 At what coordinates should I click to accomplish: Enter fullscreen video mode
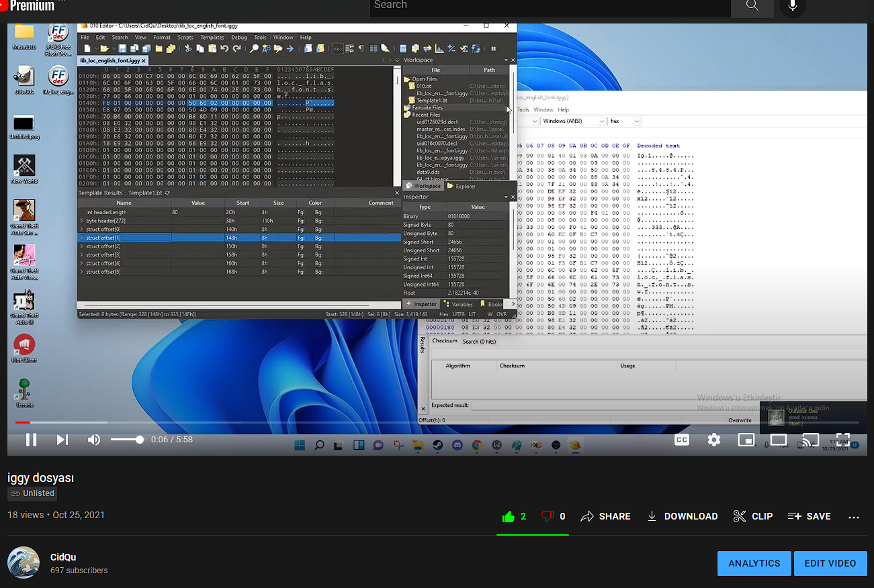coord(842,440)
